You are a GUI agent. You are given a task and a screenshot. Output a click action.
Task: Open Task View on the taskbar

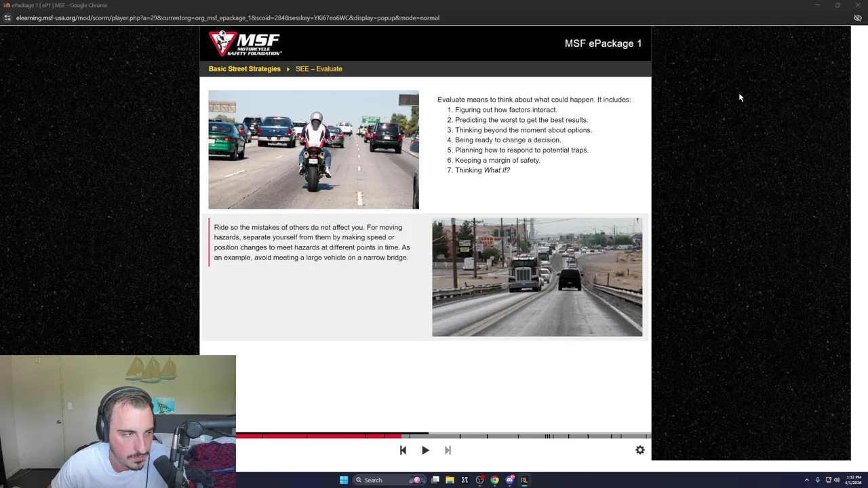435,480
